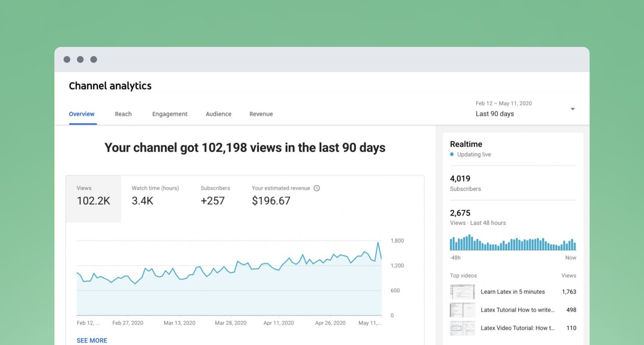The height and width of the screenshot is (345, 644).
Task: Click the 110 views value
Action: click(x=571, y=328)
